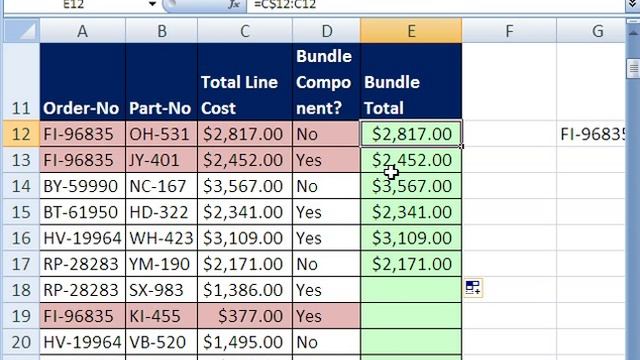Click the vertical scrollbar thumb
Screen dimensions: 640x360
point(633,68)
